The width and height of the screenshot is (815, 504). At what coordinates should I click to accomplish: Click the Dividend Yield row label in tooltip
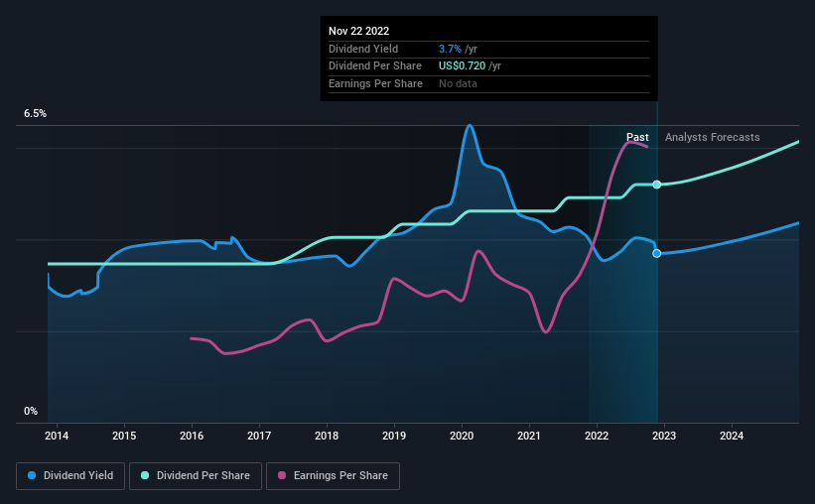point(363,49)
